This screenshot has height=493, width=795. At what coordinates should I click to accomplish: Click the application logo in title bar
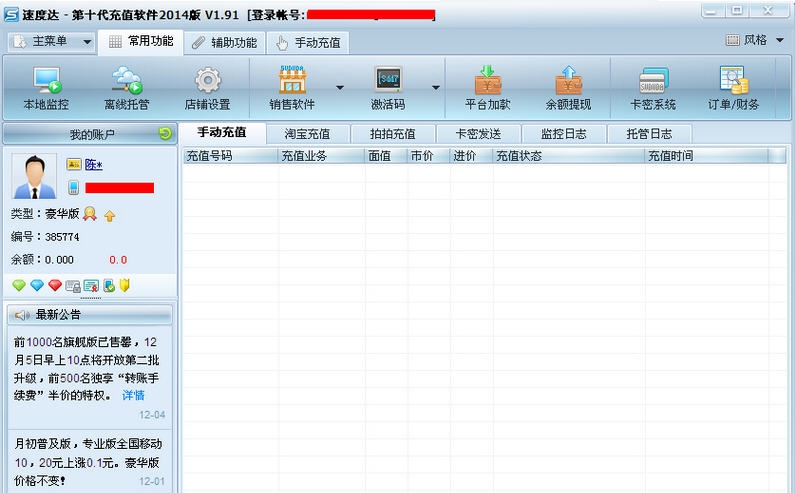11,15
